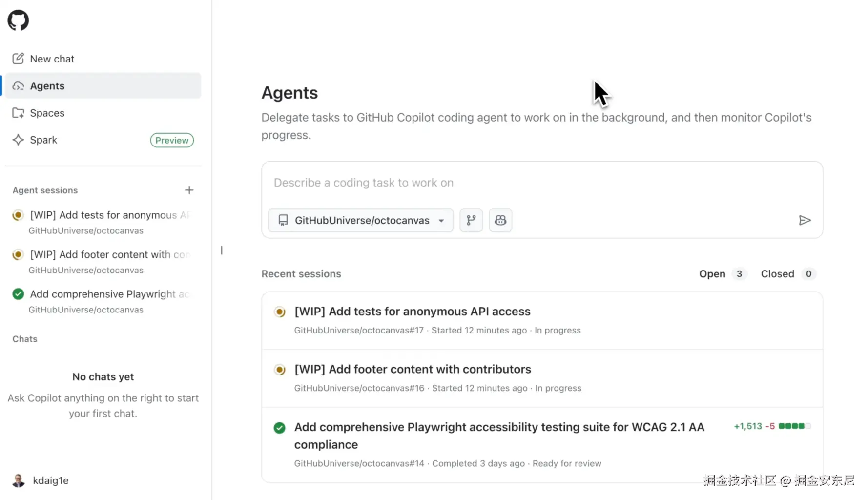Viewport: 868px width, 500px height.
Task: Click the Spark sparkle icon
Action: pyautogui.click(x=18, y=140)
